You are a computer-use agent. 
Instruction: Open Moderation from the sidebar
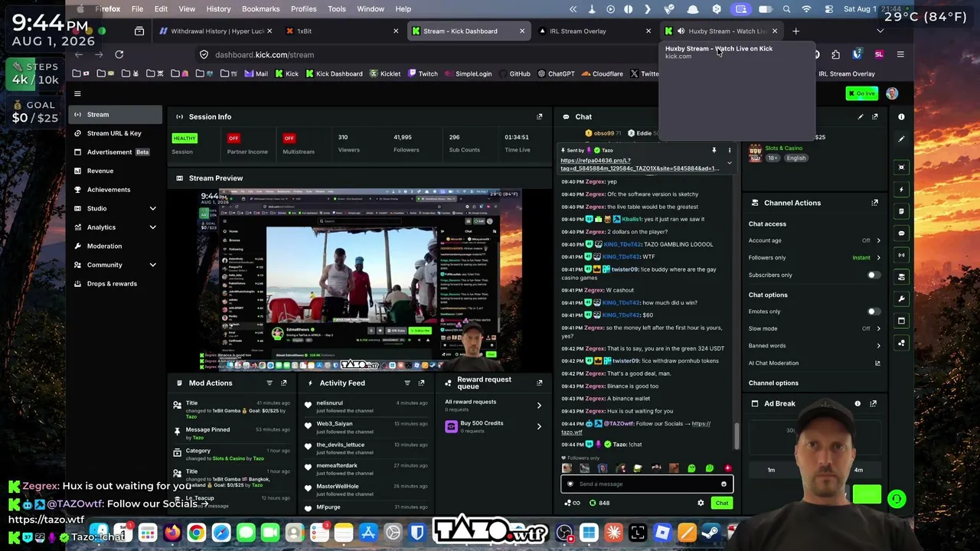[x=104, y=246]
